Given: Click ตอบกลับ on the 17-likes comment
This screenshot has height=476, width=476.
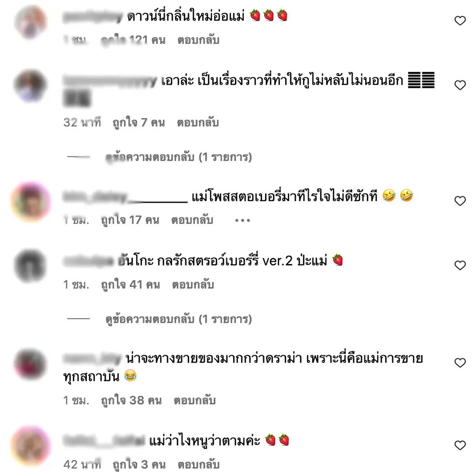Looking at the screenshot, I should click(192, 220).
